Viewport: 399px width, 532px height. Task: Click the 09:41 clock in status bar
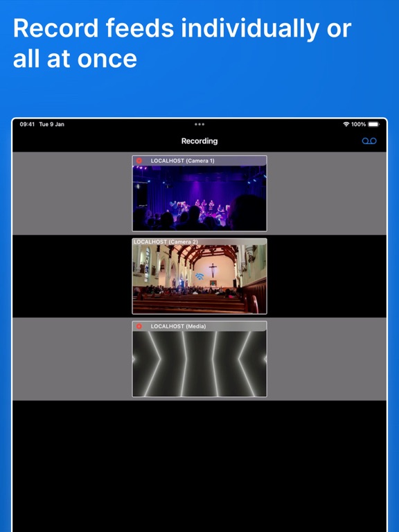coord(27,124)
